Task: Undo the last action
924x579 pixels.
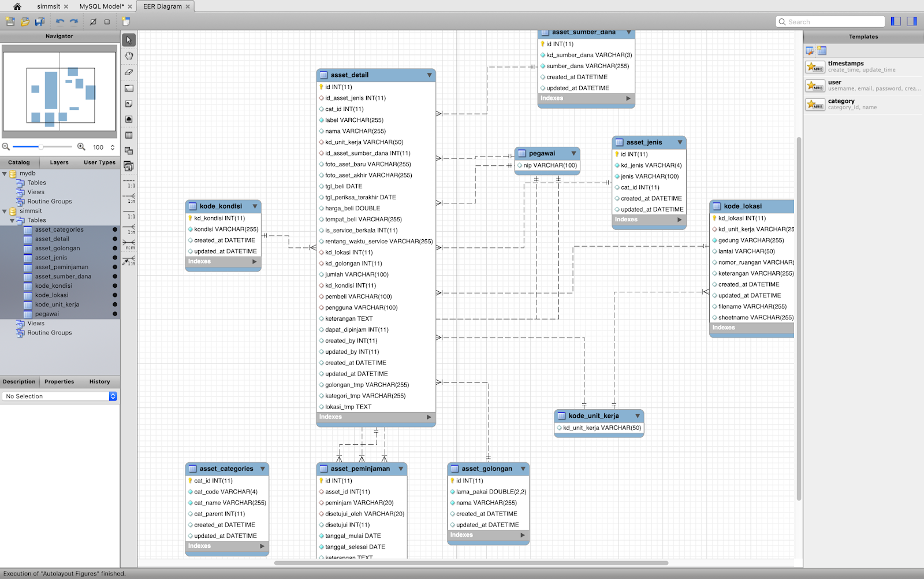Action: tap(60, 21)
